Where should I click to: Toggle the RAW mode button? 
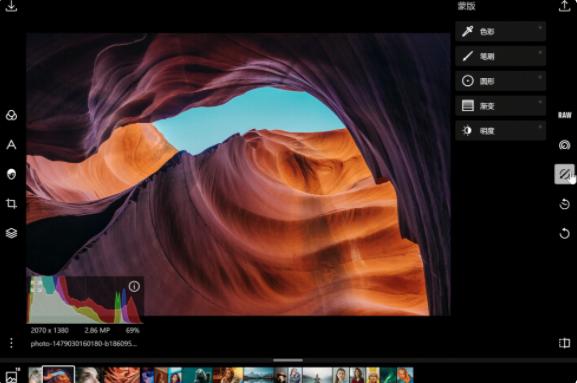pos(564,115)
